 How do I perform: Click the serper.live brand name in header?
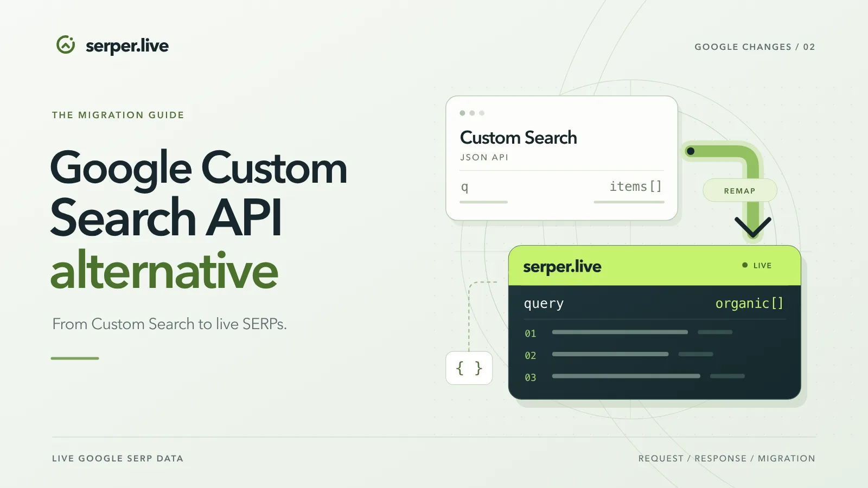coord(127,46)
